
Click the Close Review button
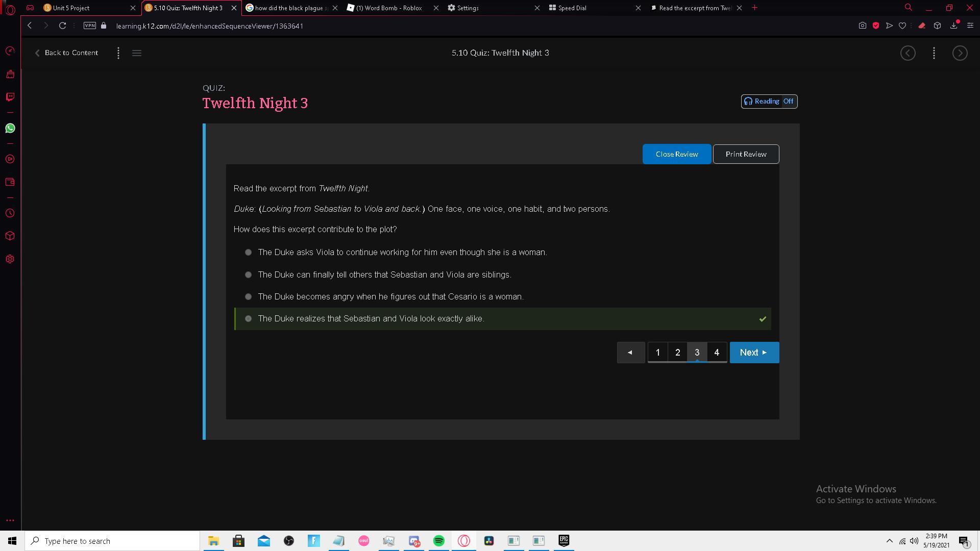[x=676, y=154]
